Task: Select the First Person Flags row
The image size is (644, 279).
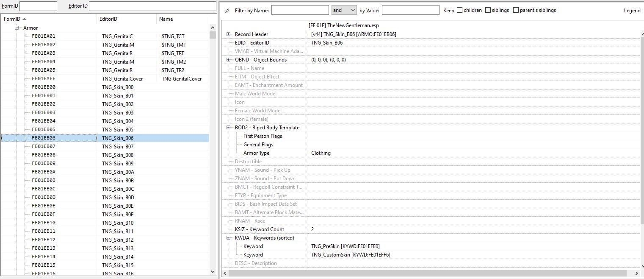Action: point(431,136)
